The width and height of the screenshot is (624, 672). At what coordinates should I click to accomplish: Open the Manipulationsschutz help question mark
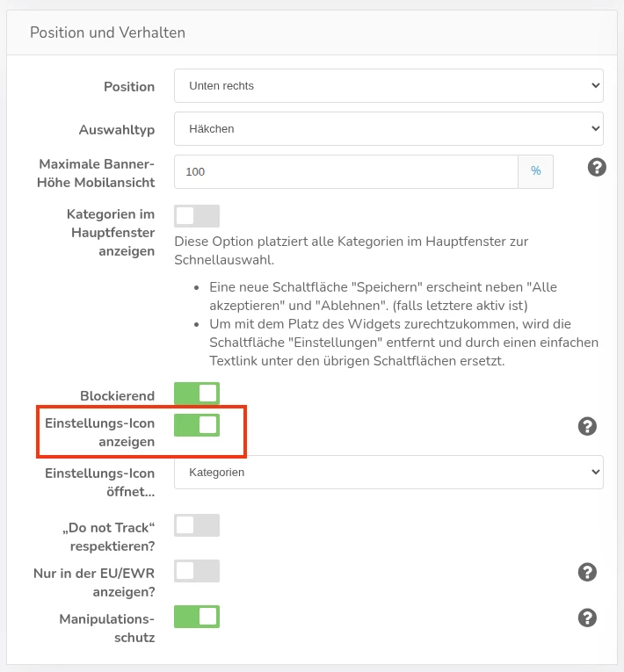(587, 618)
